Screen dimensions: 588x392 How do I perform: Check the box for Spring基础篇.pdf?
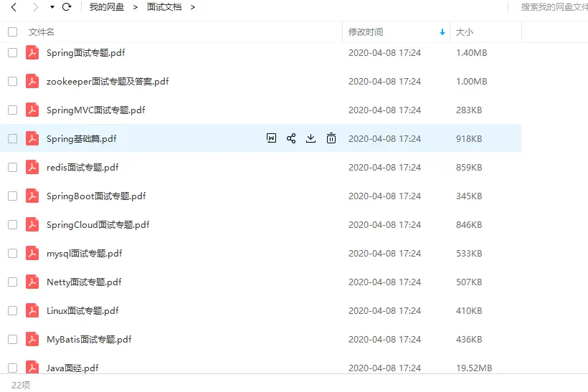[x=13, y=138]
